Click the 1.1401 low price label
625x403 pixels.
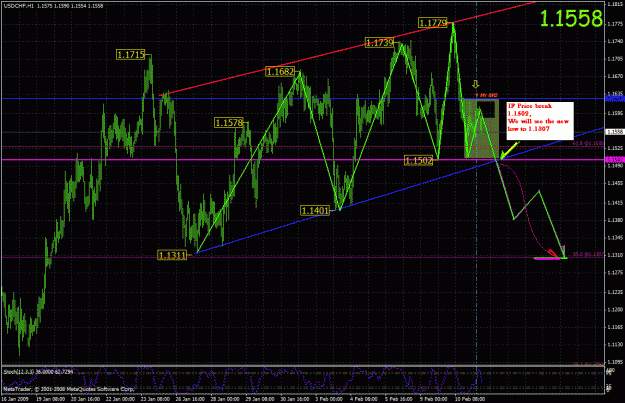click(x=315, y=210)
